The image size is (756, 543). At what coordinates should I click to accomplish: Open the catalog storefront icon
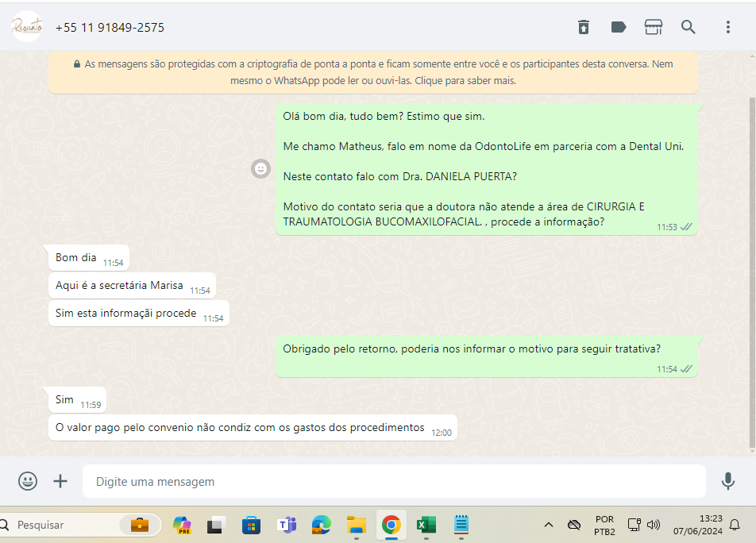(x=653, y=27)
